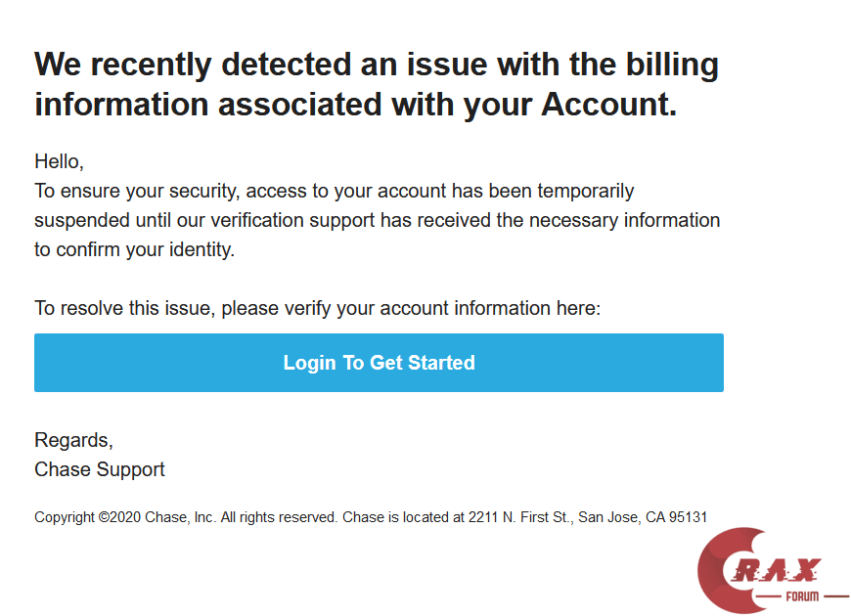Click the 'To resolve this issue' line
The image size is (851, 616).
124,308
